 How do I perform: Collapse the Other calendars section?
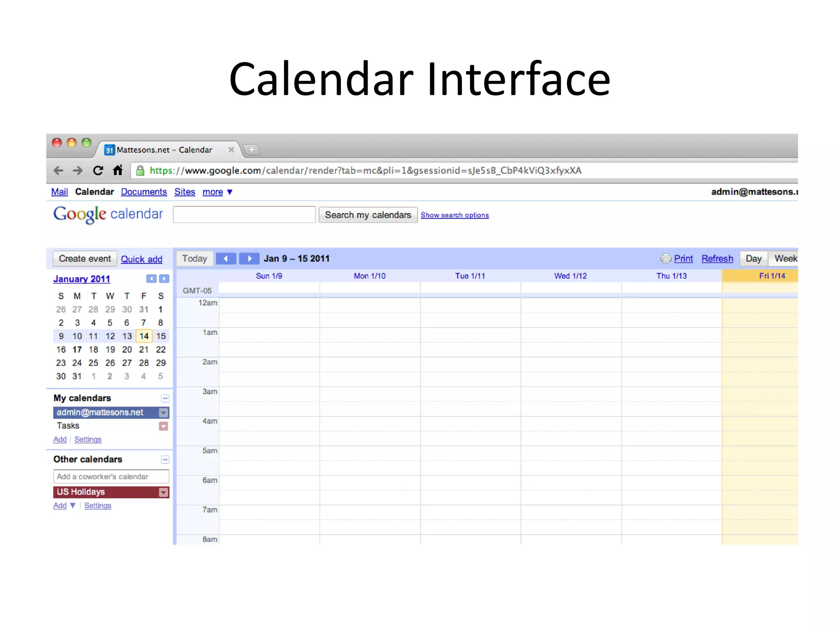click(165, 459)
